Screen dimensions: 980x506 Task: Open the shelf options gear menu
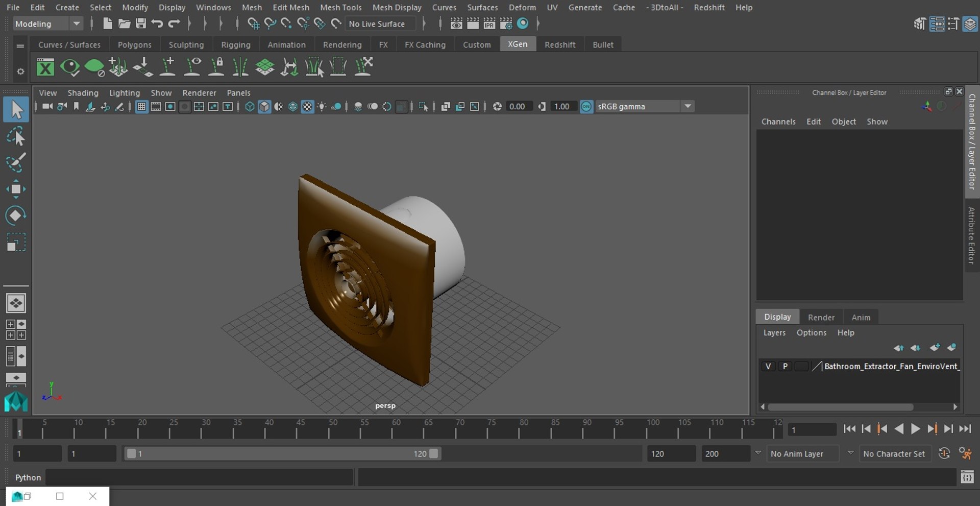coord(20,71)
